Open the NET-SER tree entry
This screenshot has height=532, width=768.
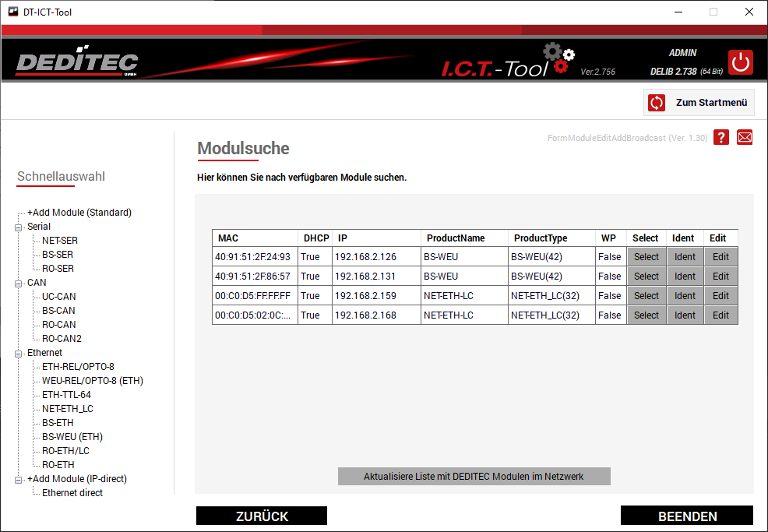pos(60,241)
